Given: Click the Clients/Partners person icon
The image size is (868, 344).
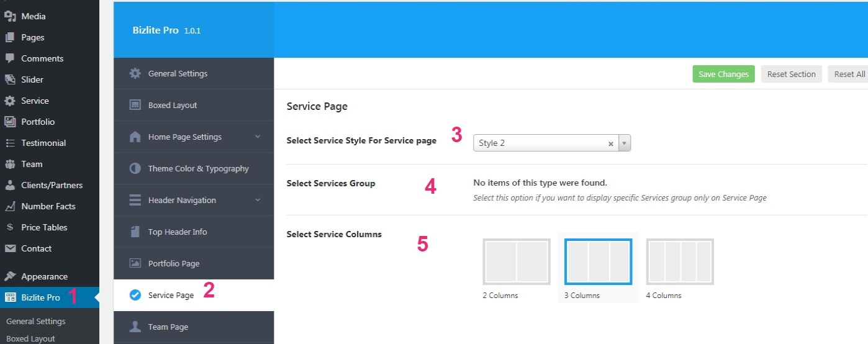Looking at the screenshot, I should pos(10,185).
